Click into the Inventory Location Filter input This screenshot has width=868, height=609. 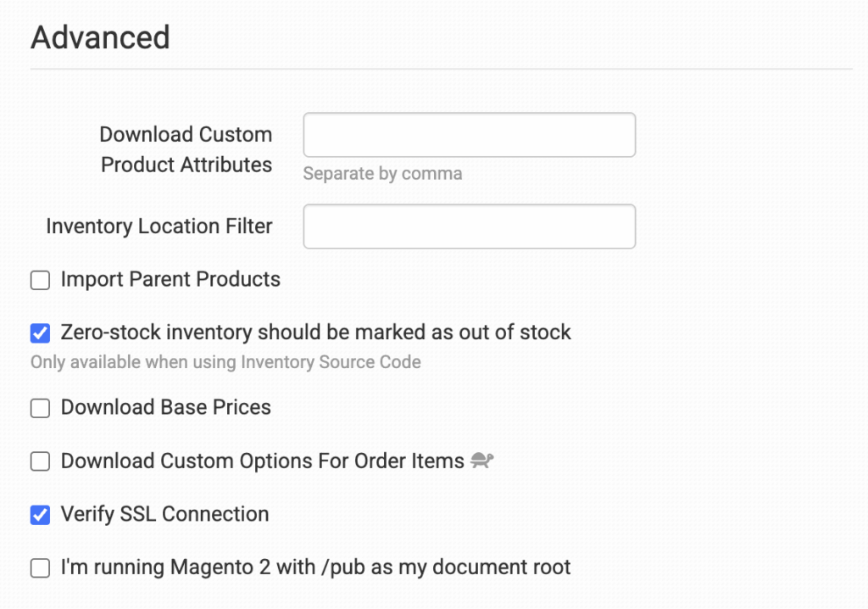pyautogui.click(x=469, y=226)
